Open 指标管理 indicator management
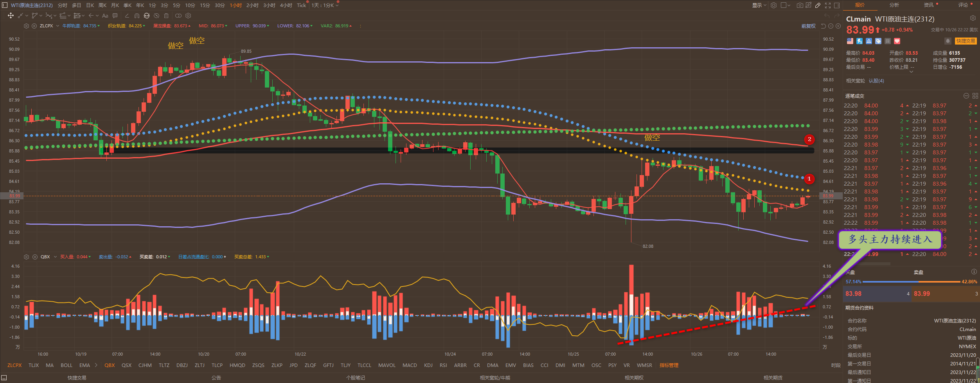 [669, 365]
